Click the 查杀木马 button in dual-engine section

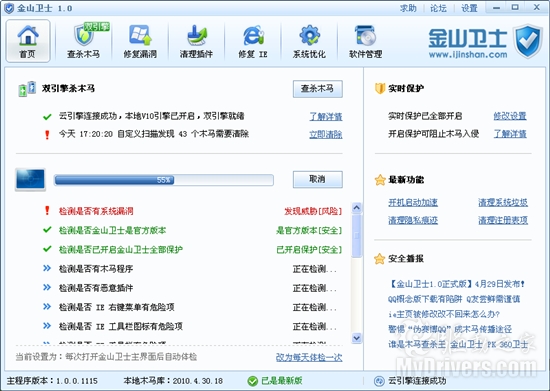pyautogui.click(x=317, y=89)
